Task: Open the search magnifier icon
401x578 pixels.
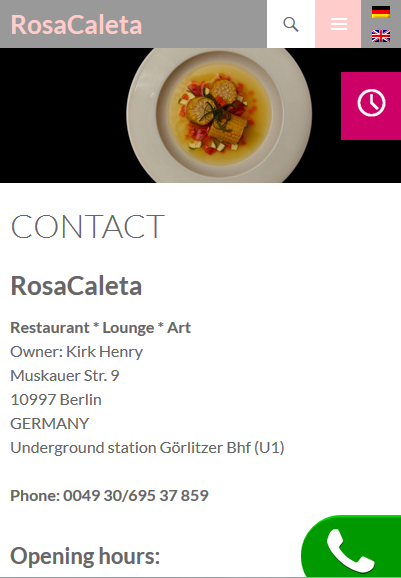Action: (x=291, y=24)
